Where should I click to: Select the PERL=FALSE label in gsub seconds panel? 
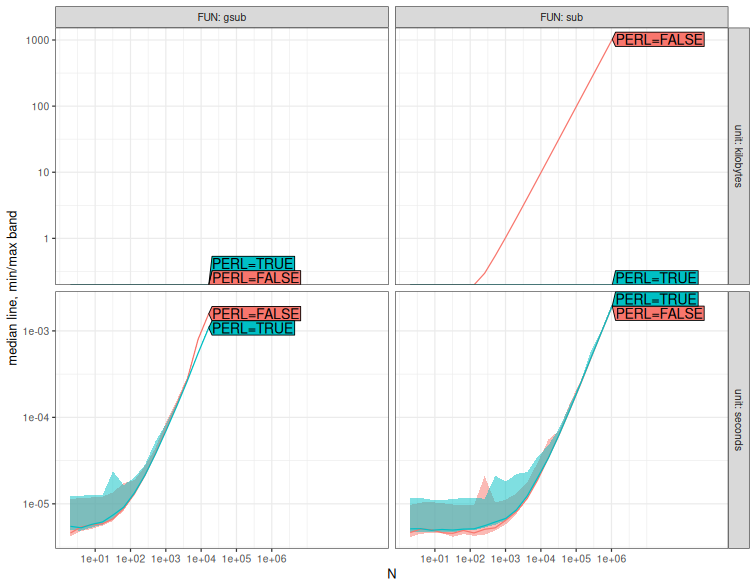255,314
